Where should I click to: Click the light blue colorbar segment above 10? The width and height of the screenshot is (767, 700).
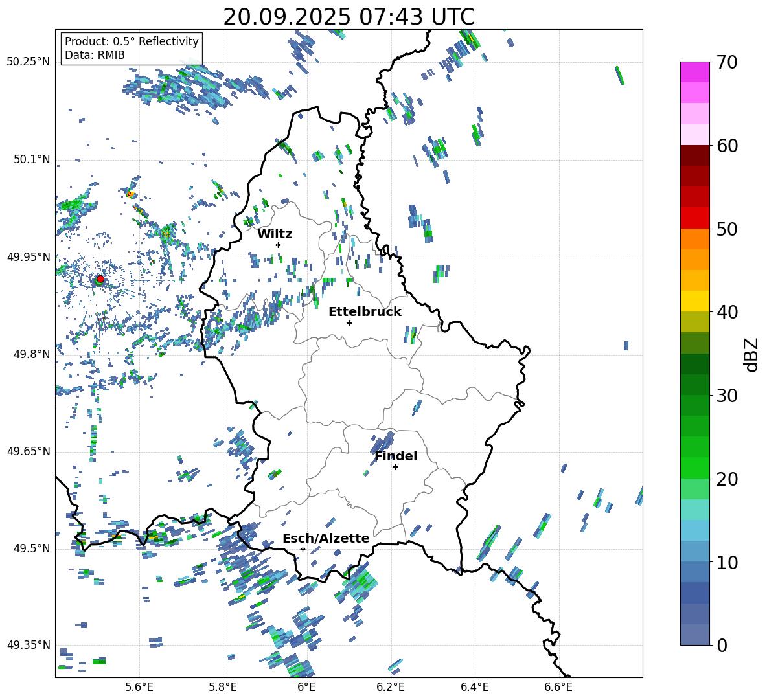[x=695, y=530]
